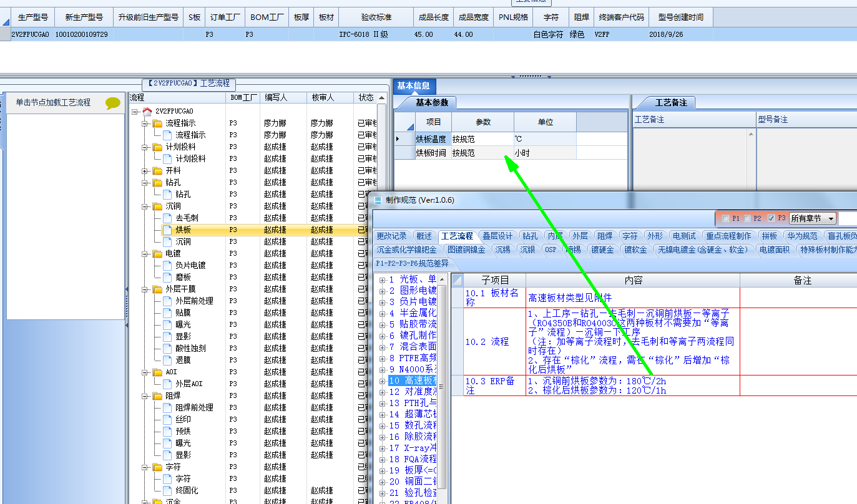Viewport: 857px width, 504px height.
Task: Collapse the 2V2FPUCGA0 root node
Action: tap(135, 112)
